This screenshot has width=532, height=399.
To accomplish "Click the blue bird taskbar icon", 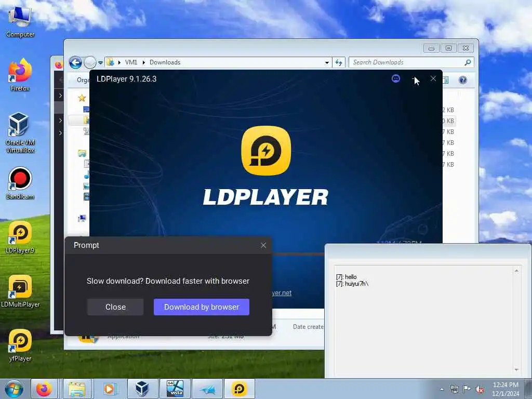I will coord(207,389).
